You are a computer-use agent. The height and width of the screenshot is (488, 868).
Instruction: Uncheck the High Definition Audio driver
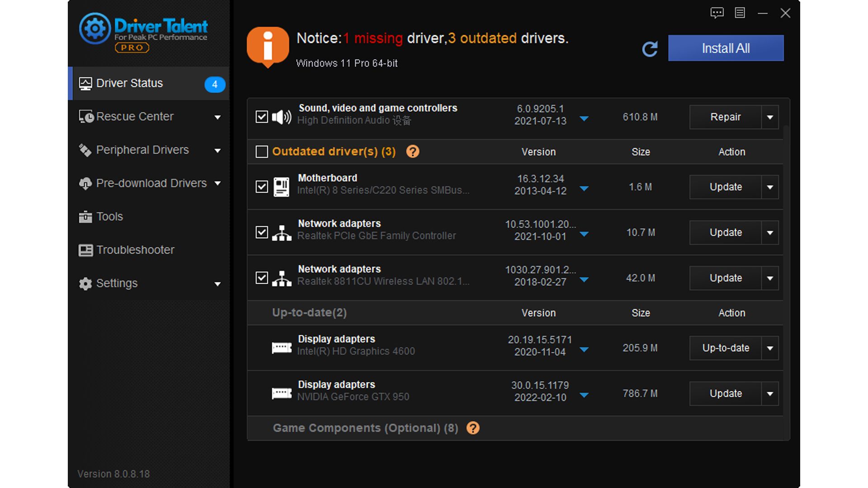click(261, 117)
